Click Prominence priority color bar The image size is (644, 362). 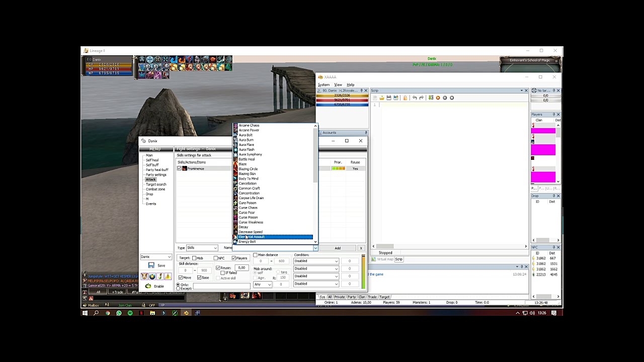pyautogui.click(x=338, y=168)
